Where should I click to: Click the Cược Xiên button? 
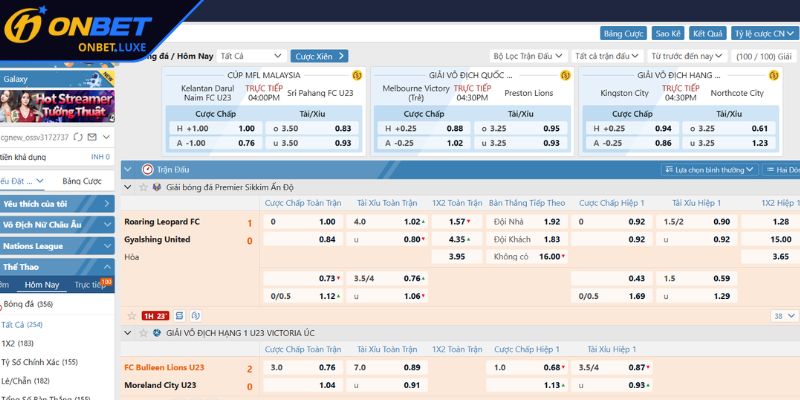point(319,56)
